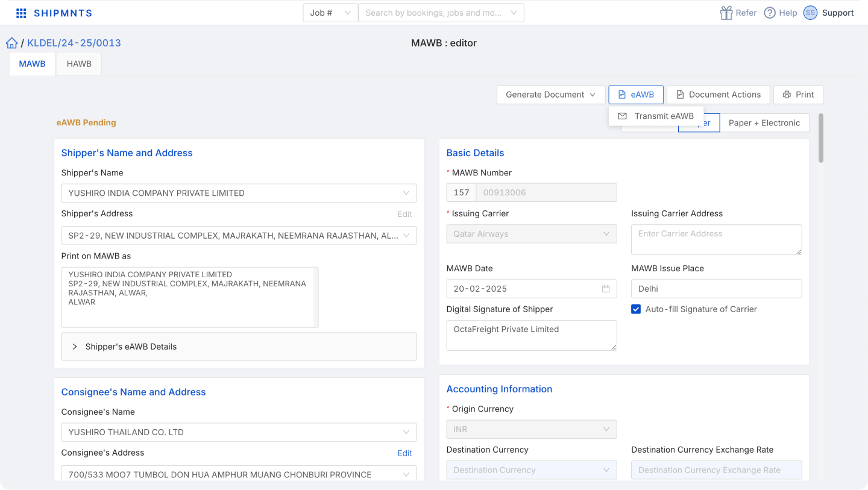The height and width of the screenshot is (490, 868).
Task: Open Destination Currency dropdown
Action: tap(532, 470)
